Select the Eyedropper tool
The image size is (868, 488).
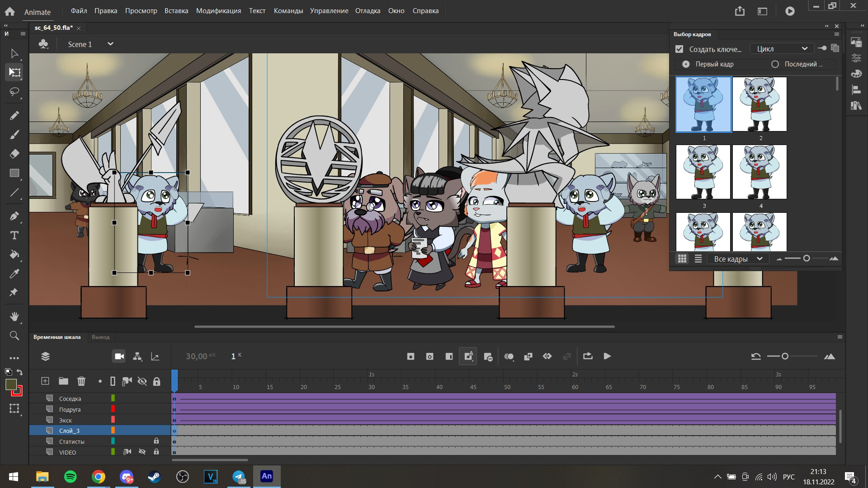tap(14, 274)
